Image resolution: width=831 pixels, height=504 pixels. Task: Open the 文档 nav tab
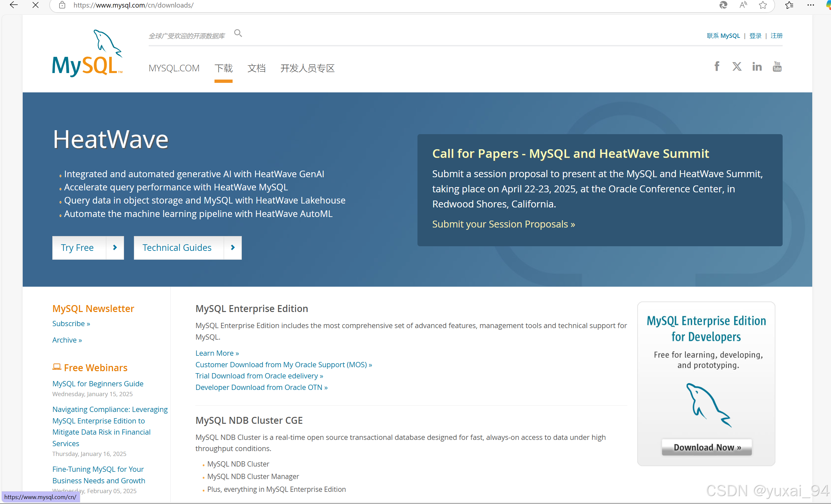coord(256,68)
